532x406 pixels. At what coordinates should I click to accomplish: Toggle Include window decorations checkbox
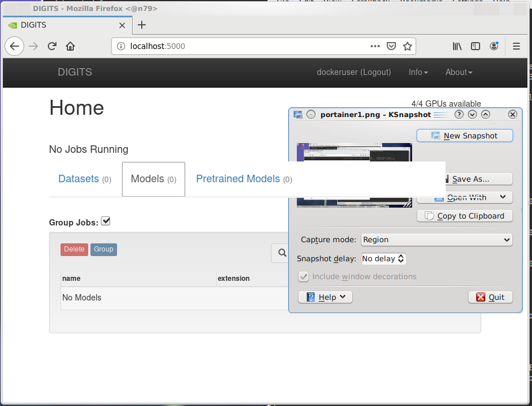303,277
